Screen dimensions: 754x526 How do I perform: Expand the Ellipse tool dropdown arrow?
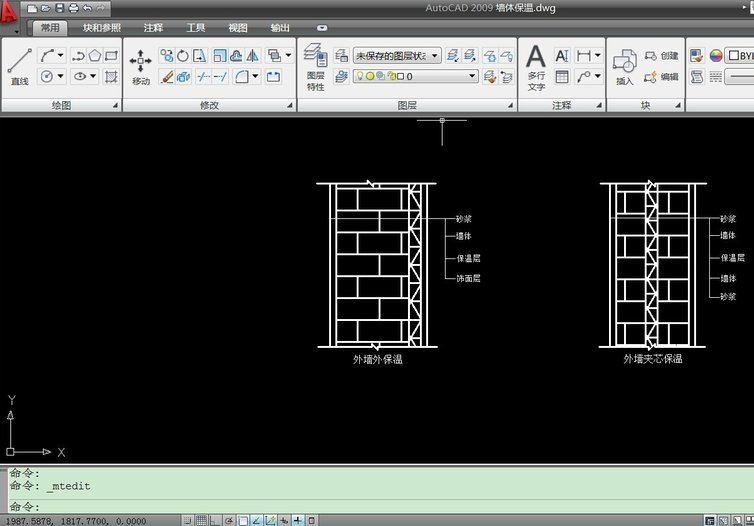[93, 76]
